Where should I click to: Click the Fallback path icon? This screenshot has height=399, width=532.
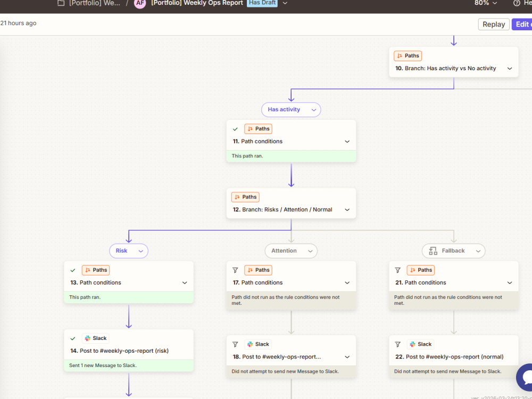[433, 251]
